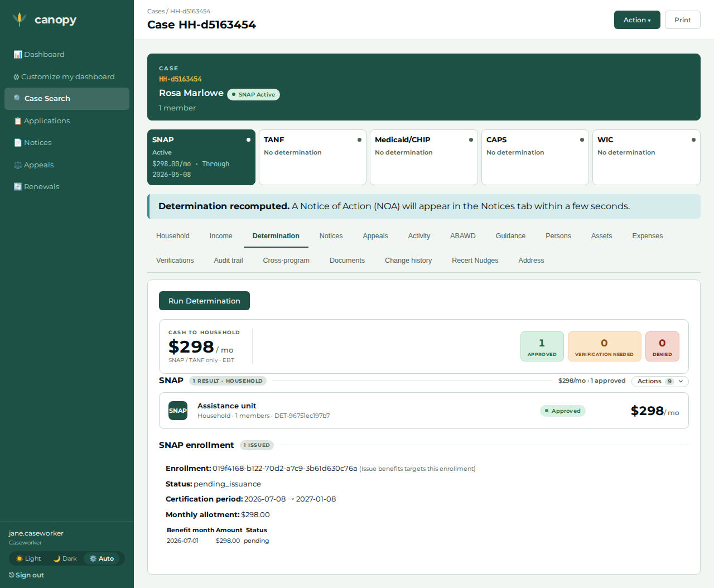
Task: Click the Notices document icon
Action: 18,143
